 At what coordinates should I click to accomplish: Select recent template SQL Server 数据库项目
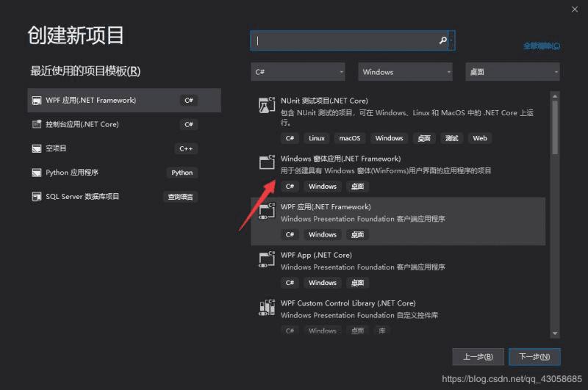click(124, 197)
